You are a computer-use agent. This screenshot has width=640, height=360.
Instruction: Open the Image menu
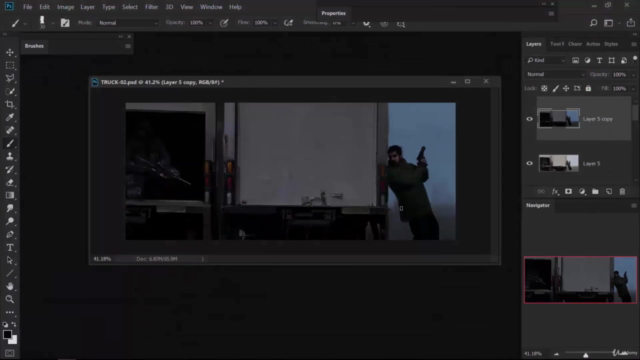point(65,7)
